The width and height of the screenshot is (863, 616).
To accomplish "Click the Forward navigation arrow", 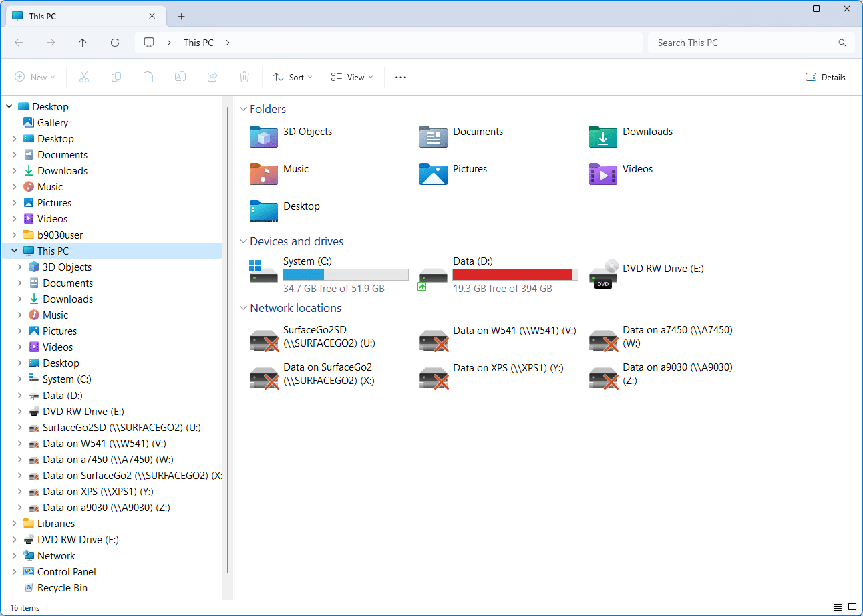I will [51, 43].
